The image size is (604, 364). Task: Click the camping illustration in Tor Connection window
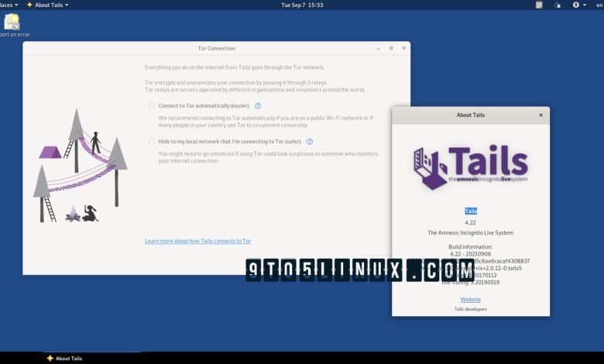click(x=80, y=166)
